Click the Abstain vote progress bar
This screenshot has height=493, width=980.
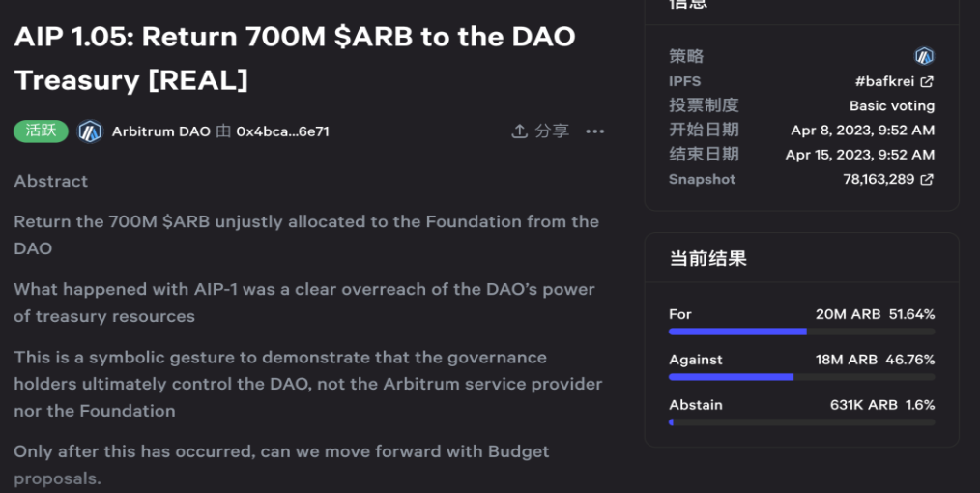pyautogui.click(x=802, y=422)
